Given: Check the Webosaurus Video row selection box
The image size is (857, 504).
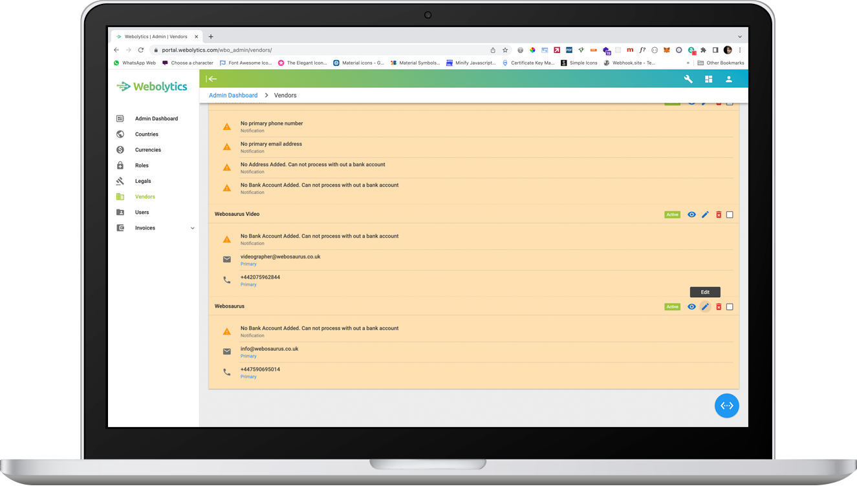Looking at the screenshot, I should coord(730,214).
